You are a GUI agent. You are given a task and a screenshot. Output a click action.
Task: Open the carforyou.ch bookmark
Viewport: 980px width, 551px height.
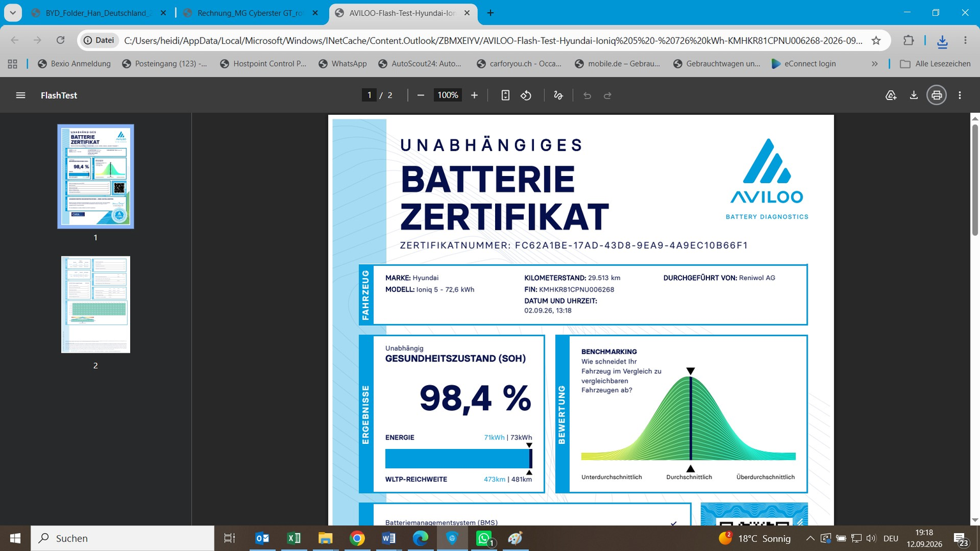[518, 64]
